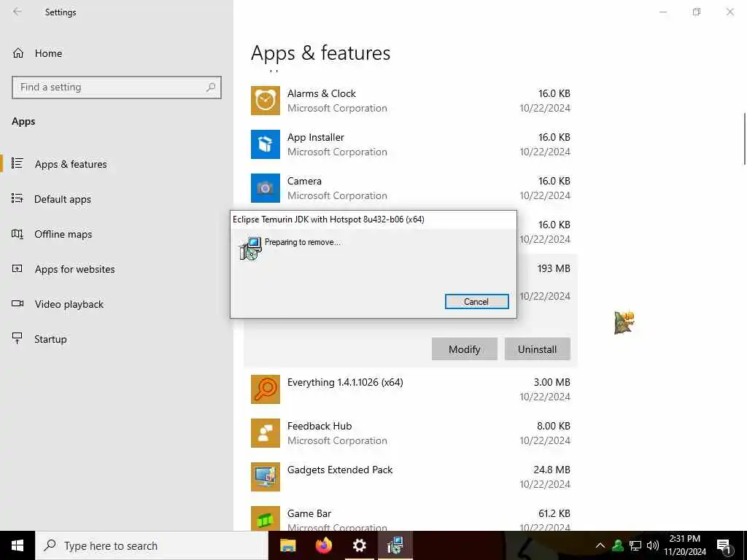Click the Everything 3.00 MB size value
The image size is (747, 560).
[551, 382]
